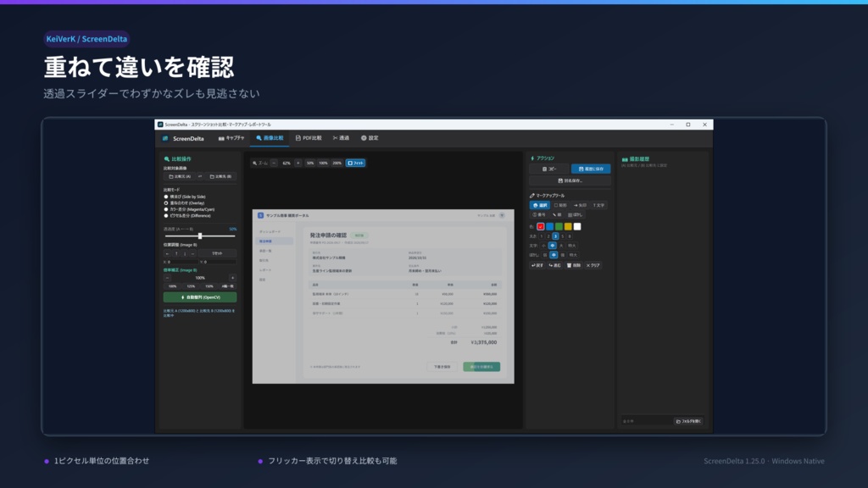This screenshot has width=868, height=488.
Task: Set line thickness to 3
Action: (555, 236)
